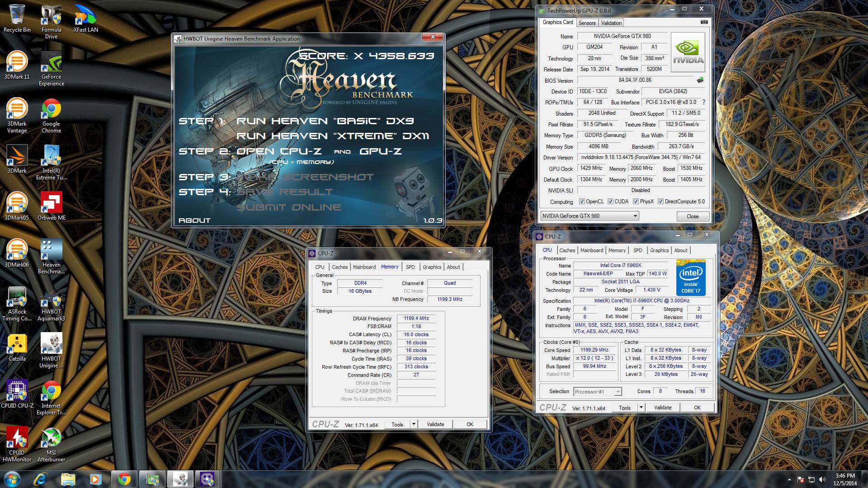
Task: Open the Orbweb ME desktop icon
Action: (x=51, y=206)
